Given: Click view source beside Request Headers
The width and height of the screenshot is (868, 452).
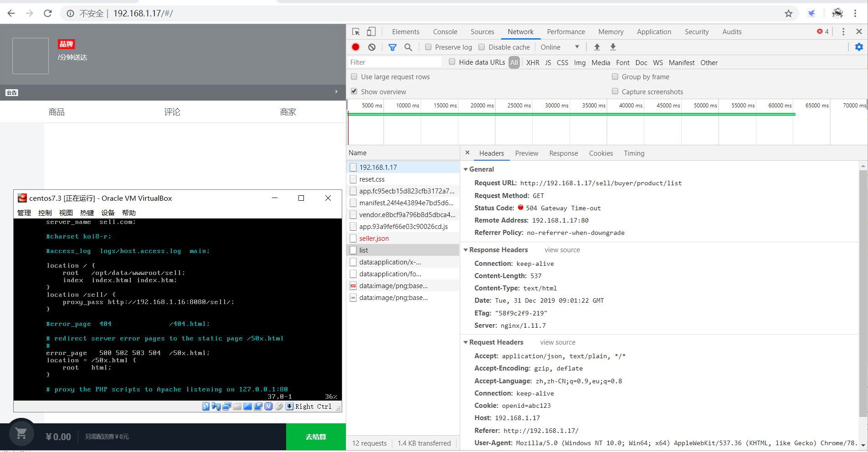Looking at the screenshot, I should tap(558, 342).
